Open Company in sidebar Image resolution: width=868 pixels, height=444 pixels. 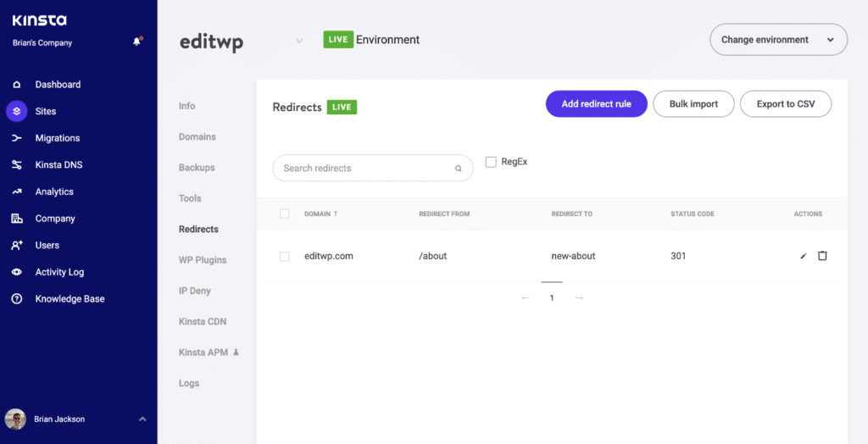click(55, 219)
